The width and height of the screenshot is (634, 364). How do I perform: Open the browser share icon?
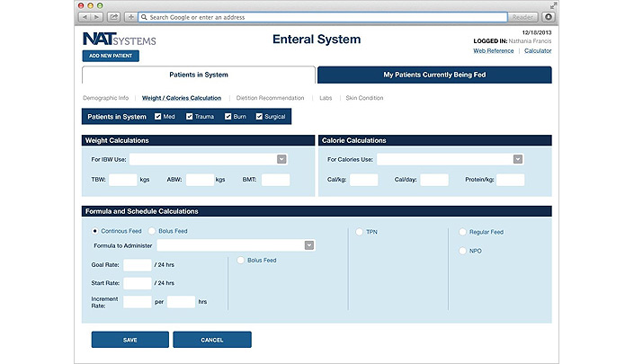[114, 17]
